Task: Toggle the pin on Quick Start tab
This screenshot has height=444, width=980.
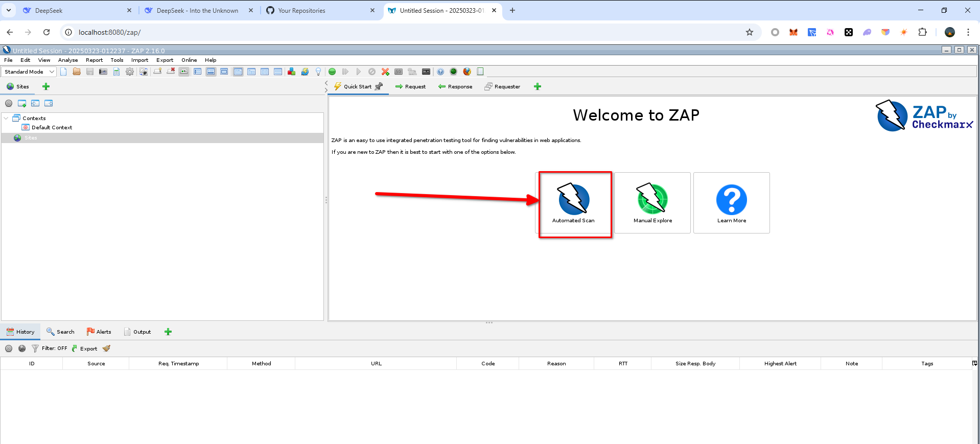Action: (x=379, y=86)
